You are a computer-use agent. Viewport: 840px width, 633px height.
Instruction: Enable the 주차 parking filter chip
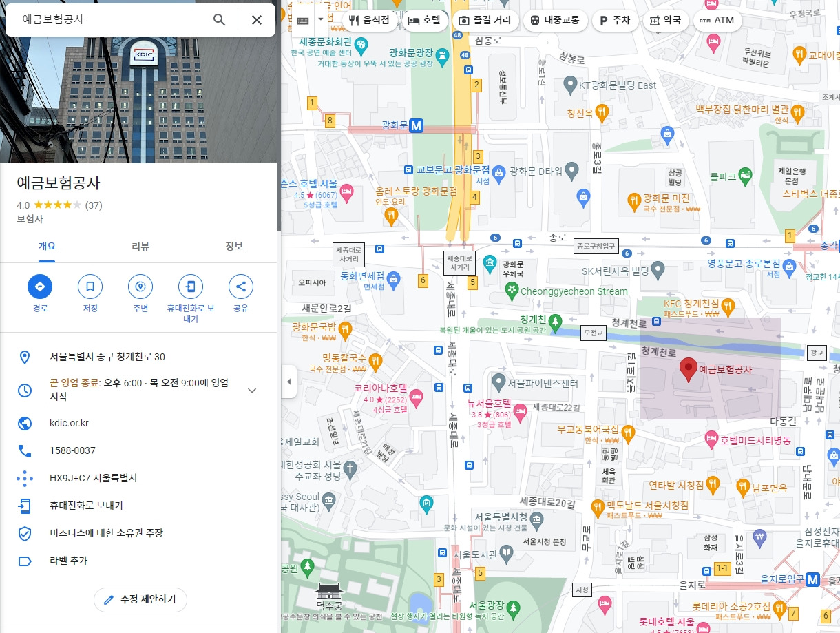tap(614, 20)
